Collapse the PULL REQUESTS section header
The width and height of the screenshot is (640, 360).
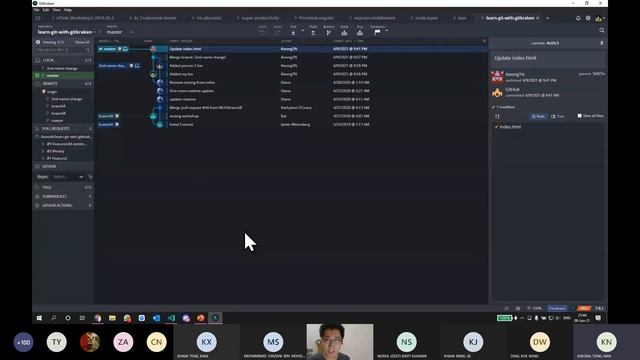pyautogui.click(x=63, y=129)
